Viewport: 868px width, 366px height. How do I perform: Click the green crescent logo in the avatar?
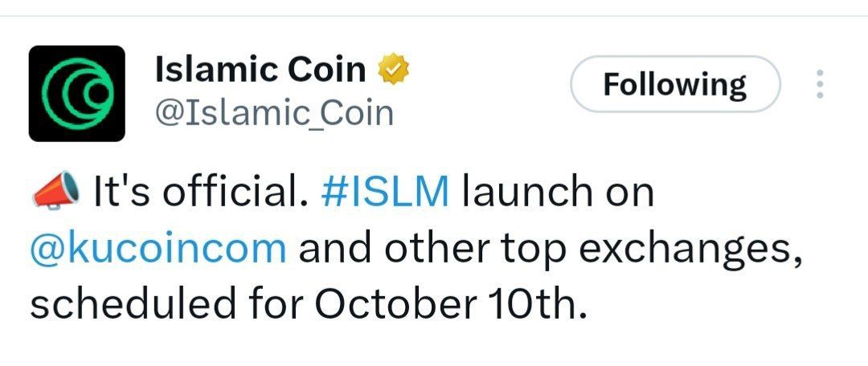(x=77, y=94)
